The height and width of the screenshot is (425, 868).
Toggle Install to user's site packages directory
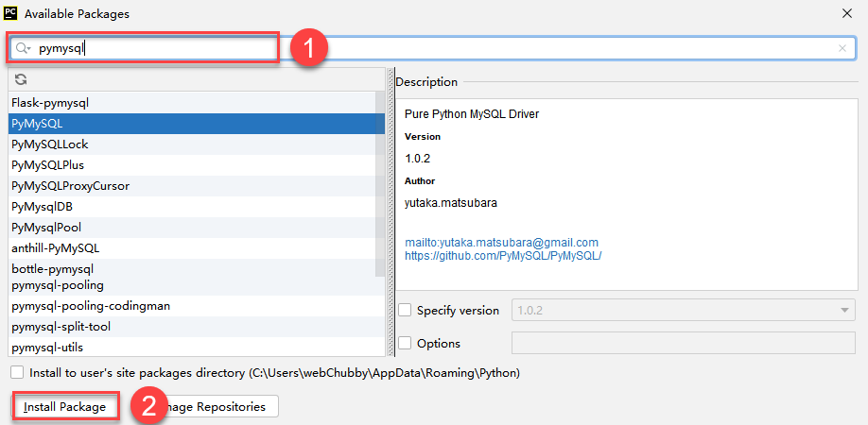[17, 372]
